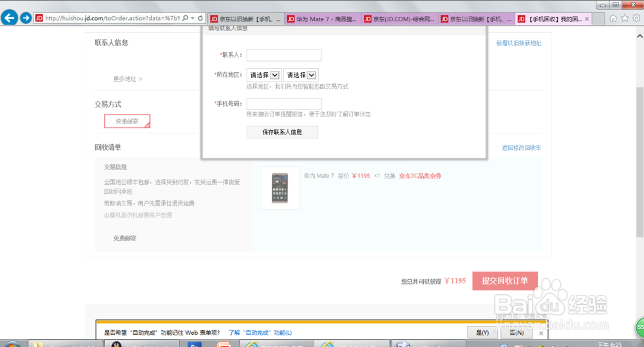
Task: Open the 新增以旧换新地址 link
Action: (518, 43)
